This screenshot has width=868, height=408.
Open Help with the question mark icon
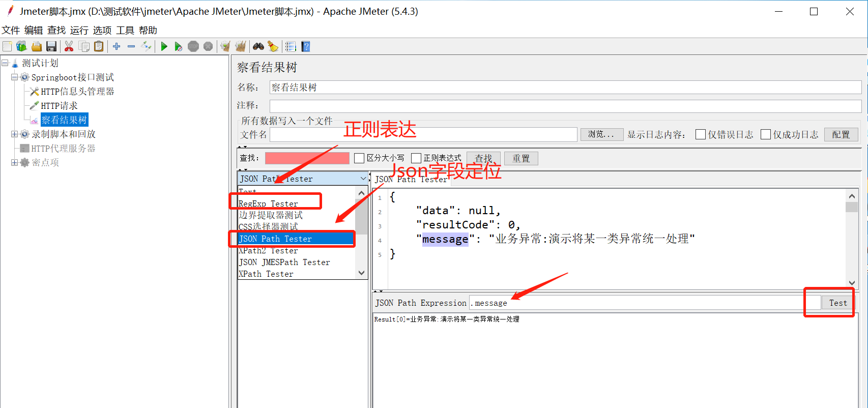(306, 47)
